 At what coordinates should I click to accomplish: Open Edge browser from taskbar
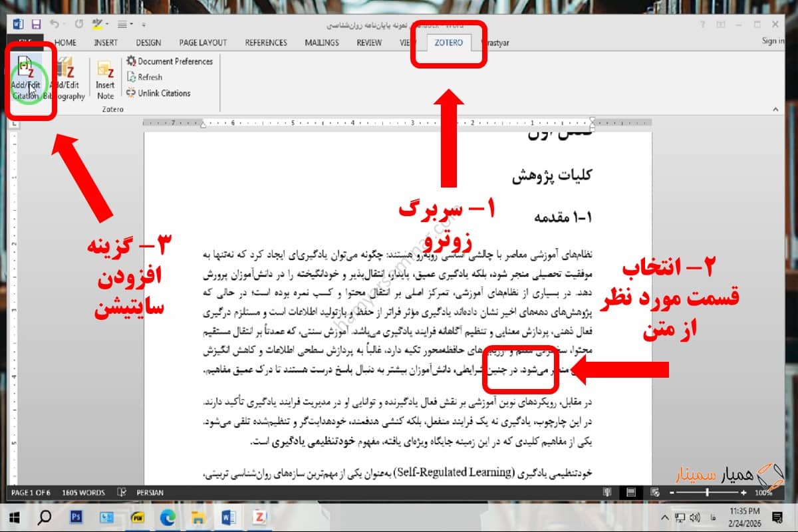tap(168, 517)
